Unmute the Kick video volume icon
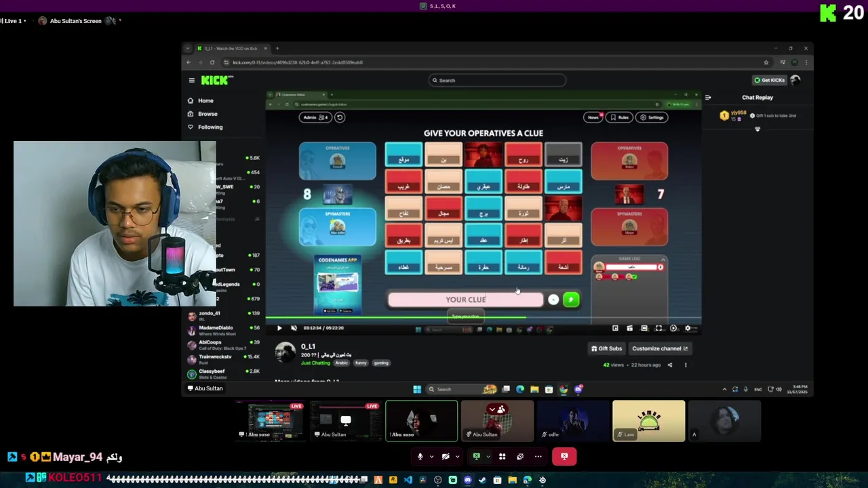Image resolution: width=868 pixels, height=488 pixels. point(294,328)
